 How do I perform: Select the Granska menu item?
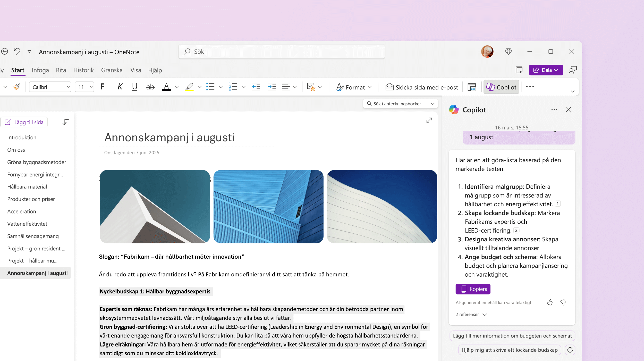click(x=112, y=70)
